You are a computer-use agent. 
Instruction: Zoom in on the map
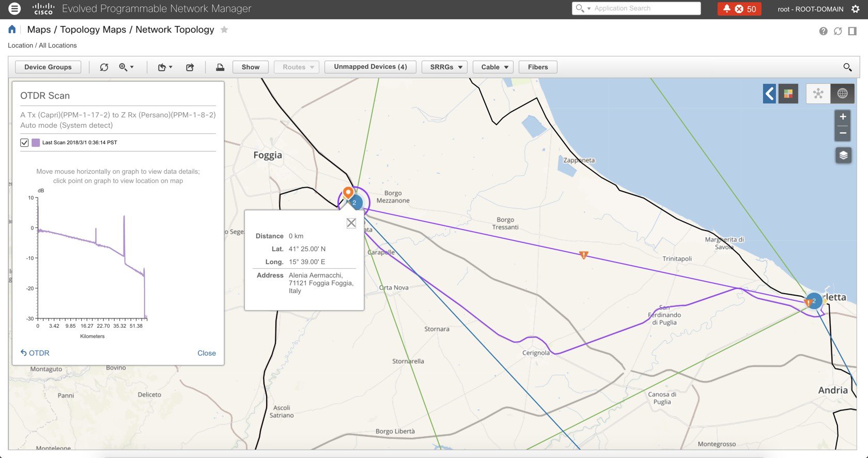(x=843, y=117)
